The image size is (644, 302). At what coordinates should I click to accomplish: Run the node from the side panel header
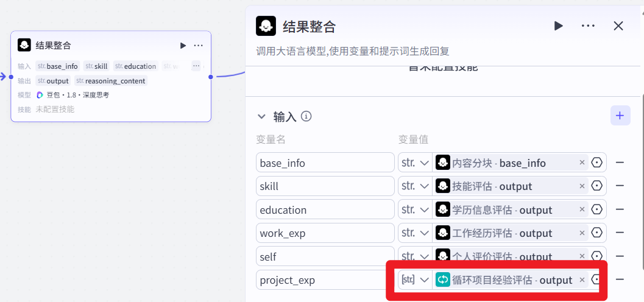tap(558, 26)
